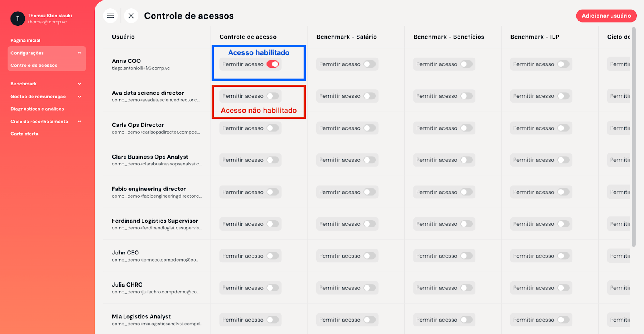Screen dimensions: 644x334
Task: Enable access control for Fabio engineering director
Action: [272, 192]
